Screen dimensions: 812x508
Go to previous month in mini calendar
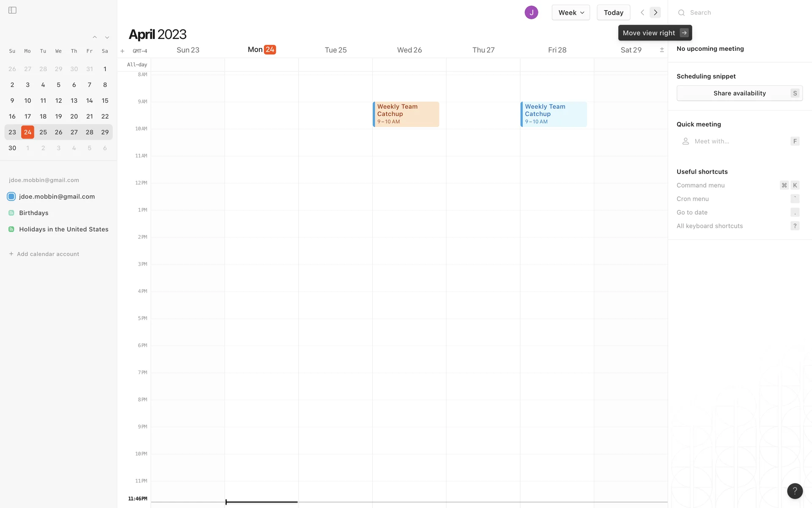(95, 38)
